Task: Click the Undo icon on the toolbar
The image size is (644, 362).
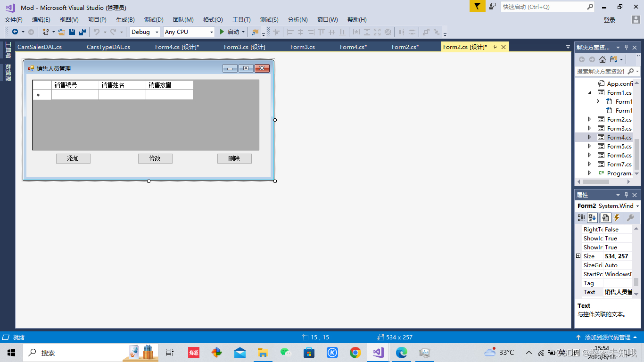Action: (x=98, y=32)
